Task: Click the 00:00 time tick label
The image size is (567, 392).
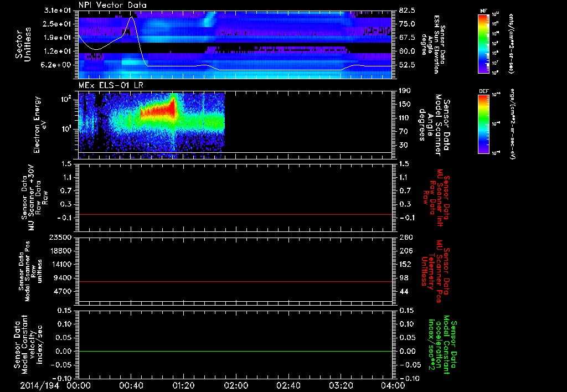Action: 79,385
